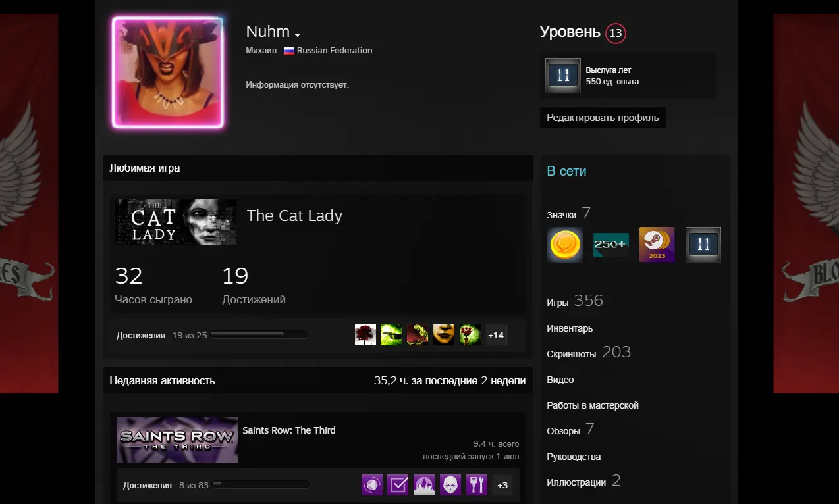The image size is (839, 504).
Task: View the purple mask Saints Row achievement
Action: [450, 485]
